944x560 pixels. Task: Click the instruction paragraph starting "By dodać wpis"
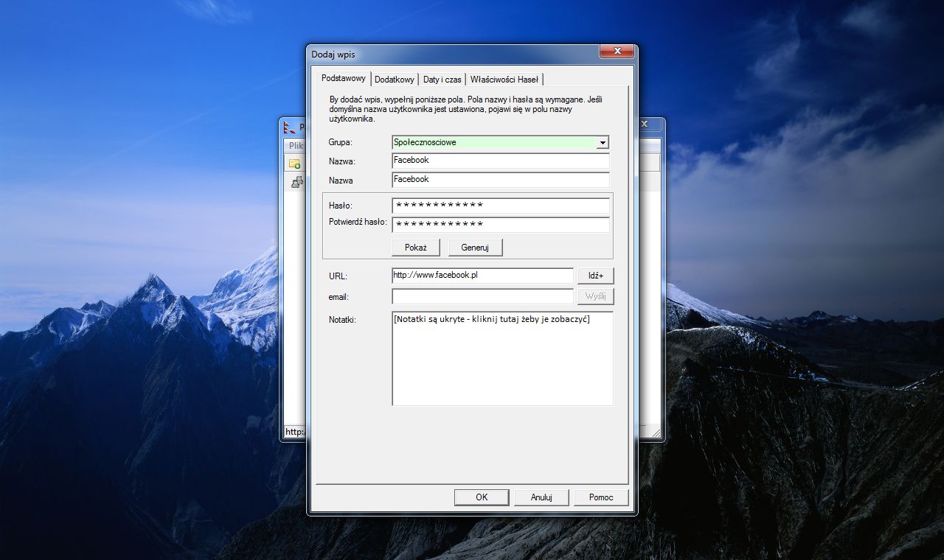tap(468, 108)
